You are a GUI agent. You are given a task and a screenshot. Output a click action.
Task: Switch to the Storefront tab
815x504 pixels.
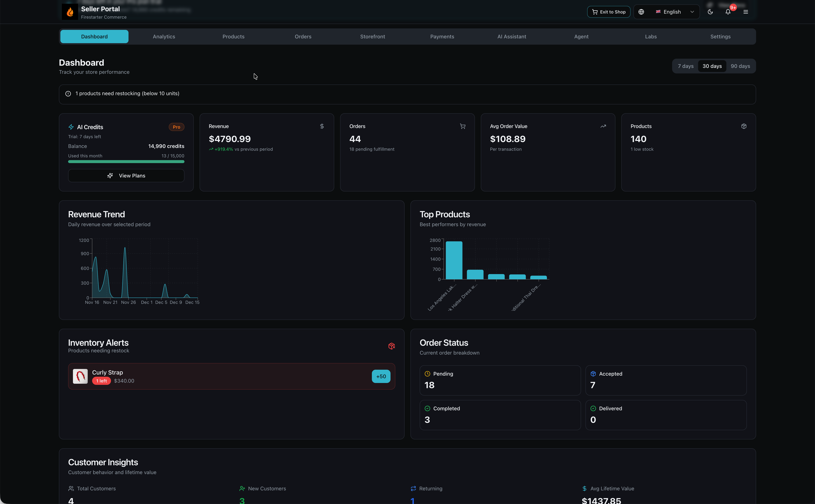point(372,37)
